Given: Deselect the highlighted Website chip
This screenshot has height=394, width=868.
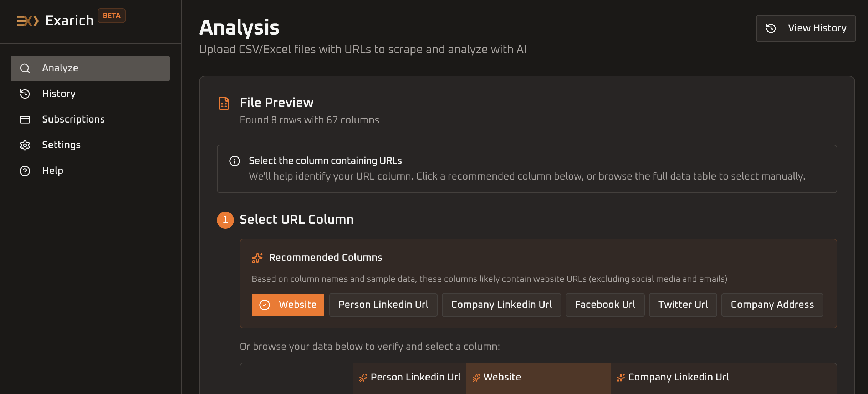Looking at the screenshot, I should [x=288, y=305].
